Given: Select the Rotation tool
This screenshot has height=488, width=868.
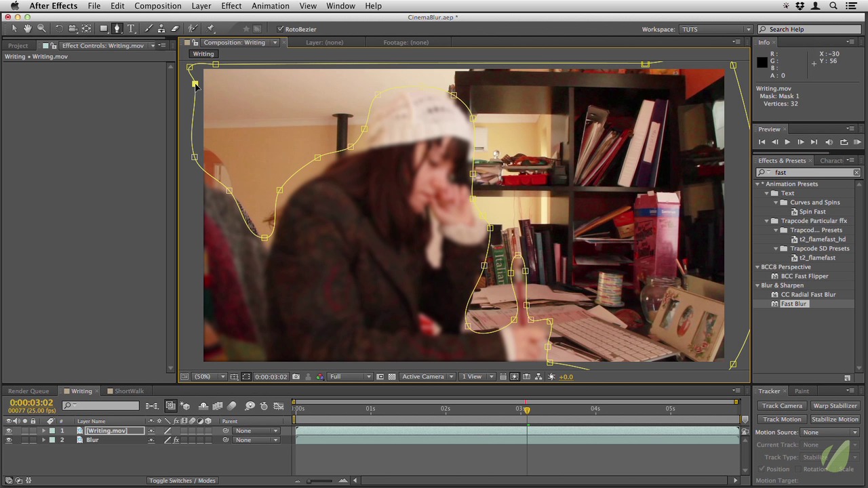Looking at the screenshot, I should [x=59, y=28].
